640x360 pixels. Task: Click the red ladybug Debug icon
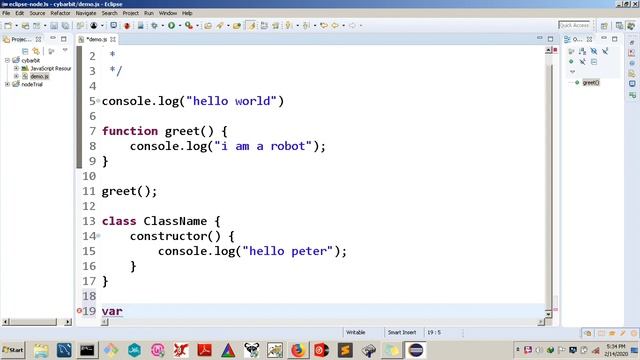127,26
